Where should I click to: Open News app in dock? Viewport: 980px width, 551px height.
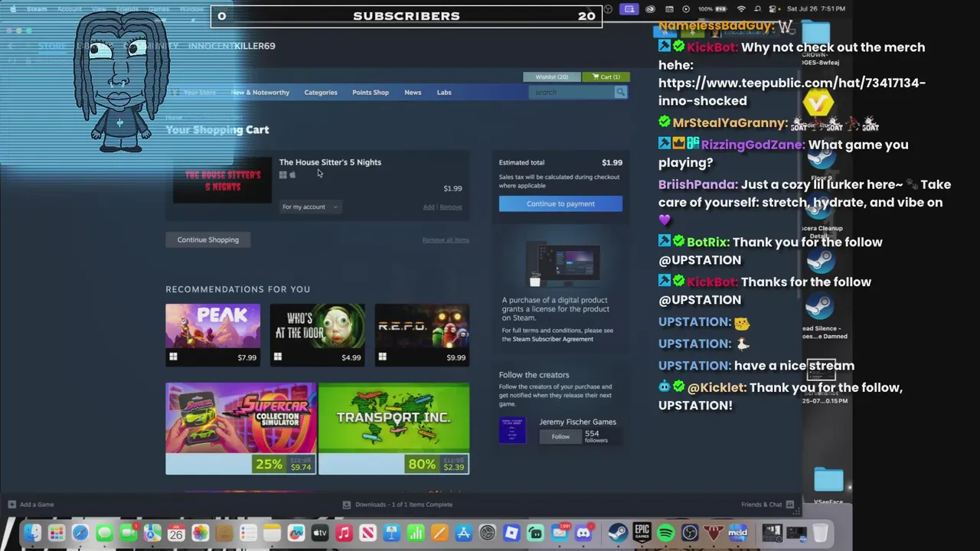pos(367,533)
